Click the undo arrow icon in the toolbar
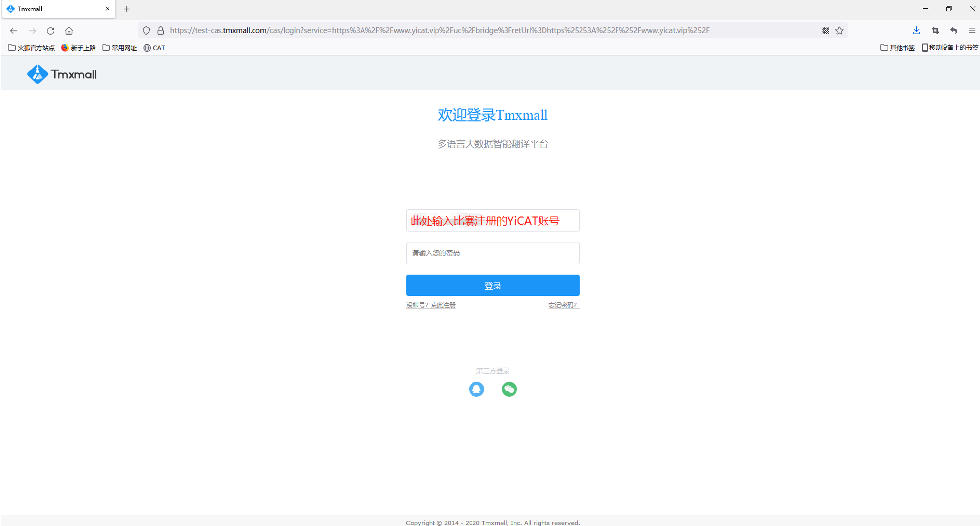This screenshot has width=980, height=526. click(954, 31)
